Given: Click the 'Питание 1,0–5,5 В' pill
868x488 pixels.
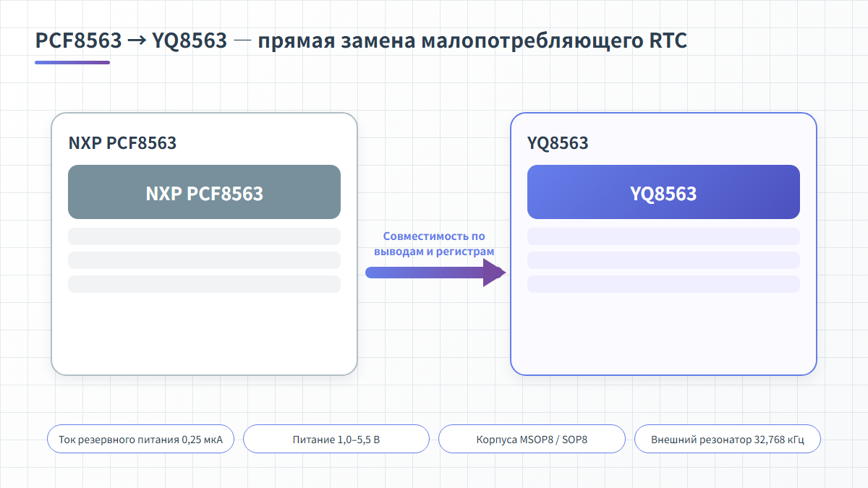Looking at the screenshot, I should click(x=336, y=439).
